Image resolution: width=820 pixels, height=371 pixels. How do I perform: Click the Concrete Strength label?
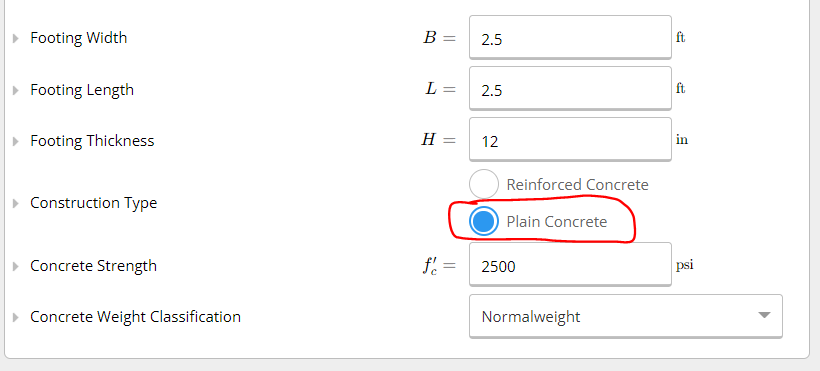click(x=94, y=266)
